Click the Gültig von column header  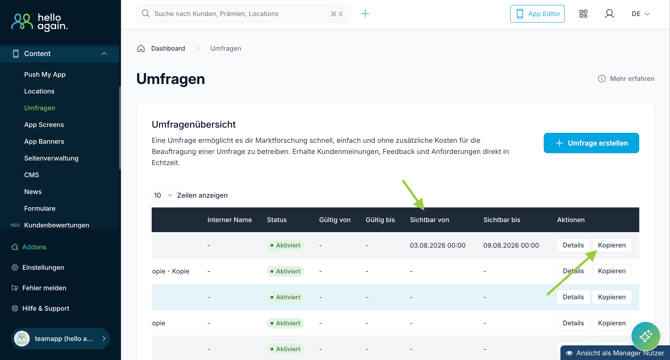tap(335, 220)
